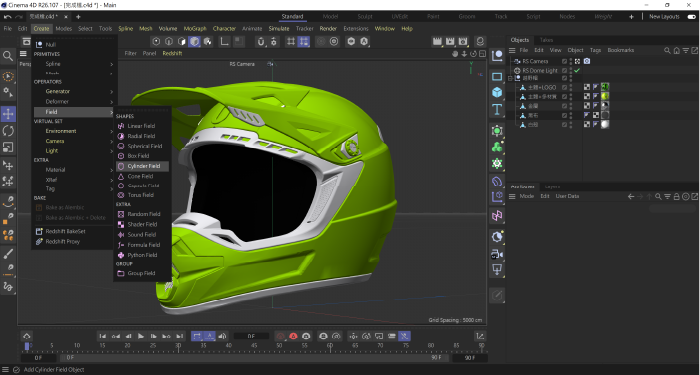Expand the Tag submenu
Screen dimensions: 700x375
[73, 189]
